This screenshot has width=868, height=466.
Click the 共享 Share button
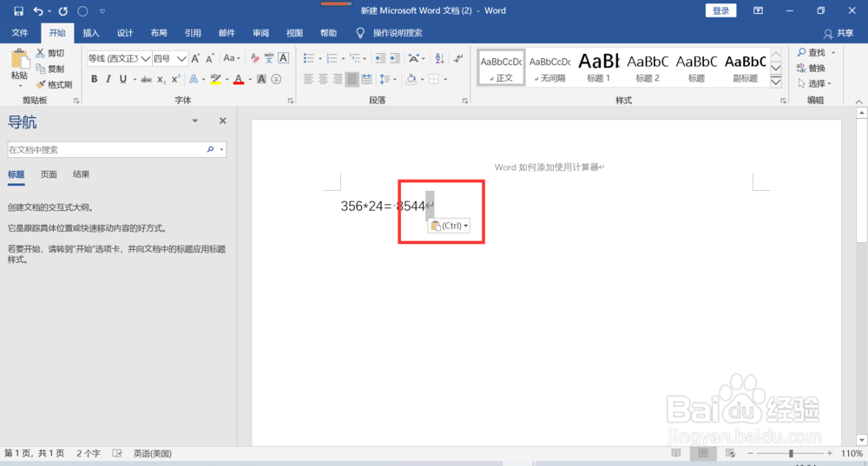838,33
